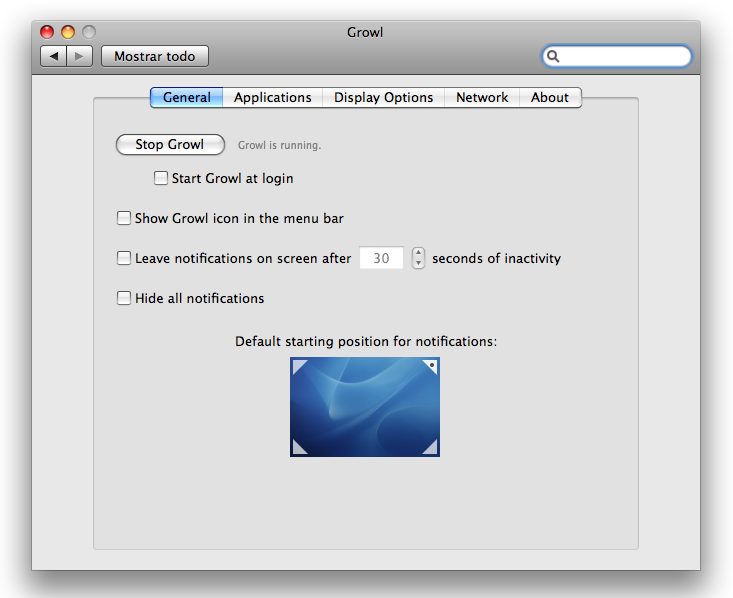The height and width of the screenshot is (598, 733).
Task: Select top-right corner notification position
Action: [430, 367]
